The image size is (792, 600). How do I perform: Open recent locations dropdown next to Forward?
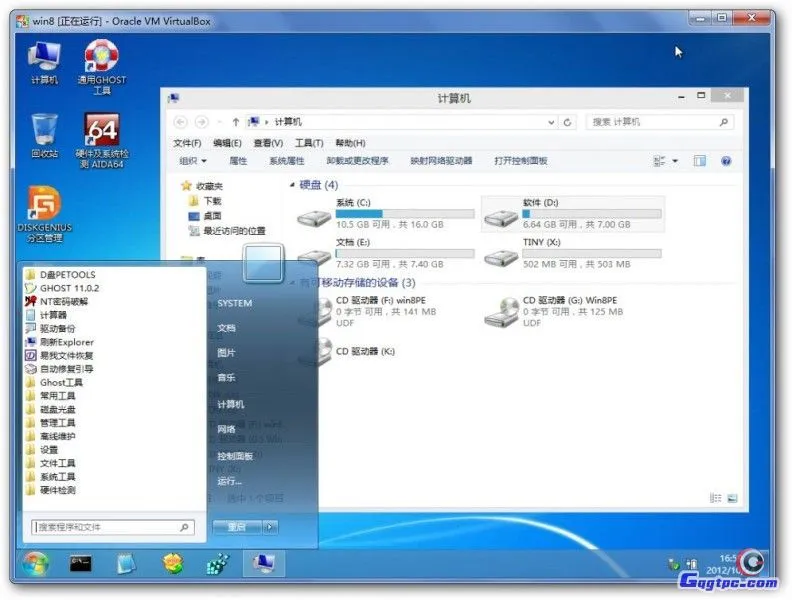coord(219,122)
